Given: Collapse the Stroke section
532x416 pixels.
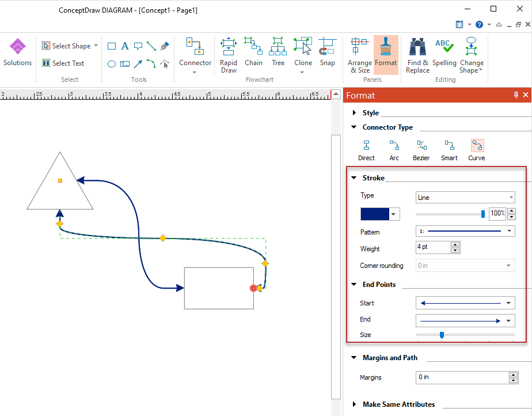Looking at the screenshot, I should pos(354,178).
